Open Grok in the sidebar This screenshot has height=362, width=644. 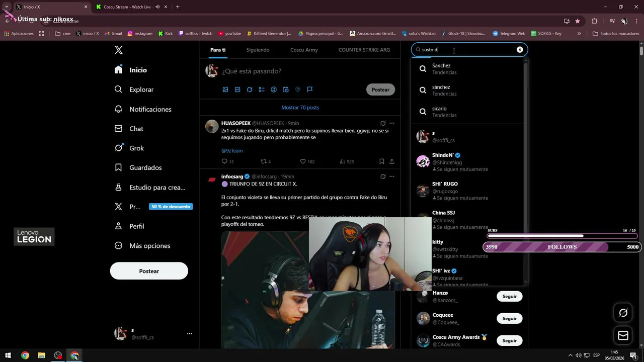(x=129, y=148)
